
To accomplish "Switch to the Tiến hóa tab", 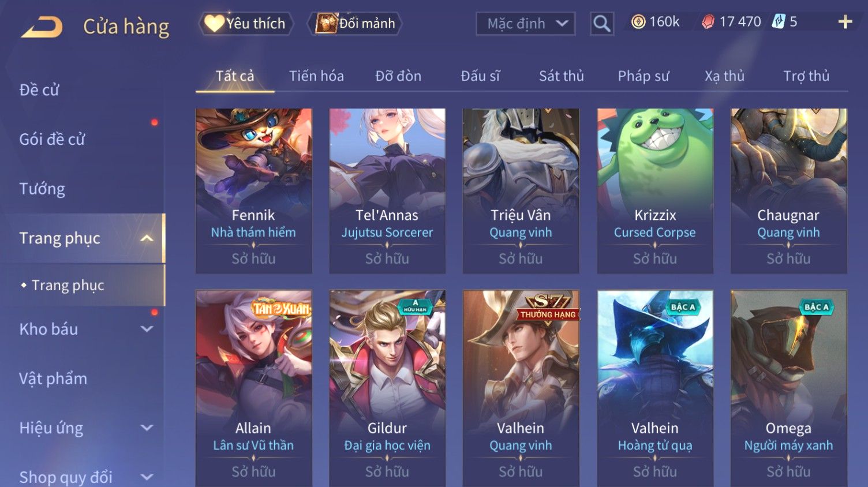I will (316, 76).
